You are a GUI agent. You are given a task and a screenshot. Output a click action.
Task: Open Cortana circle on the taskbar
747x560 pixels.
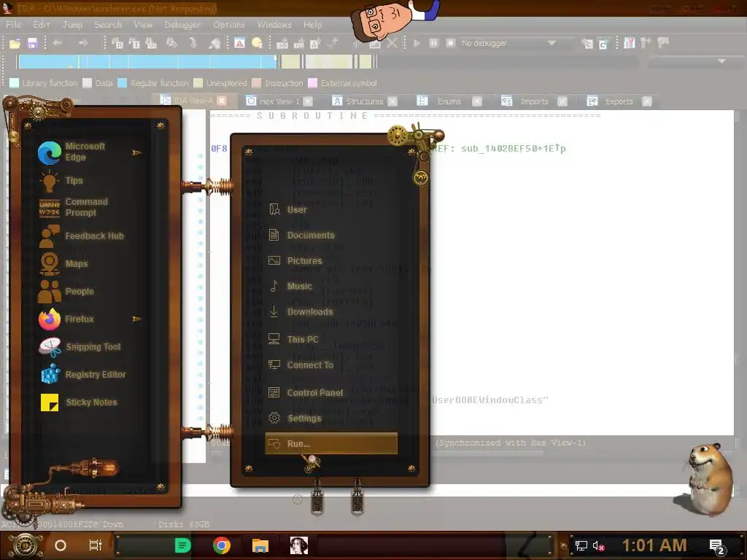61,545
